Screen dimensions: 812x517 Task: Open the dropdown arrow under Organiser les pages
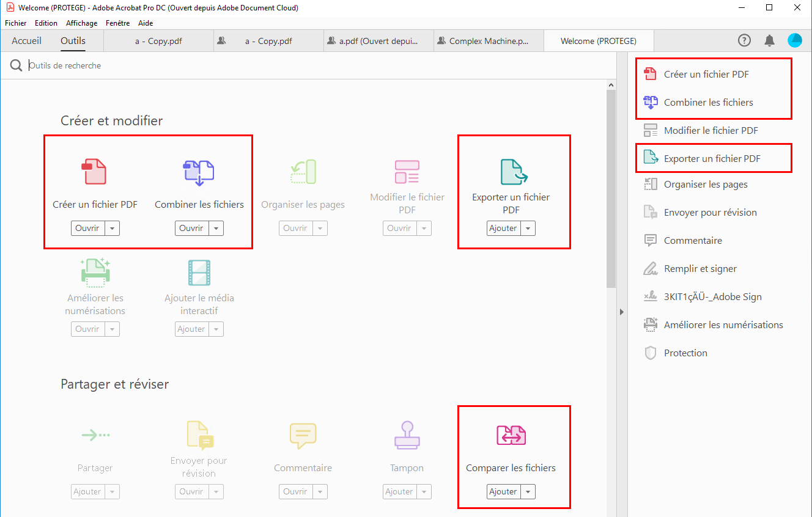pyautogui.click(x=320, y=228)
